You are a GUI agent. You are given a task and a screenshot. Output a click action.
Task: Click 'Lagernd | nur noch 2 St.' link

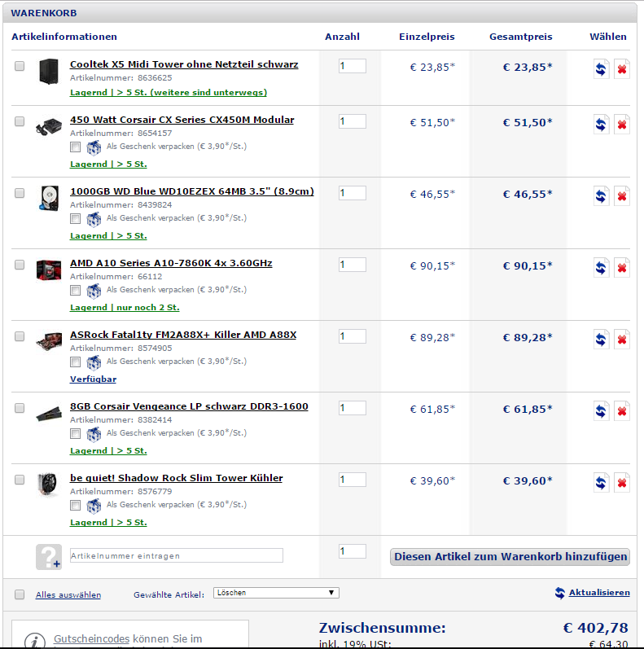tap(125, 308)
